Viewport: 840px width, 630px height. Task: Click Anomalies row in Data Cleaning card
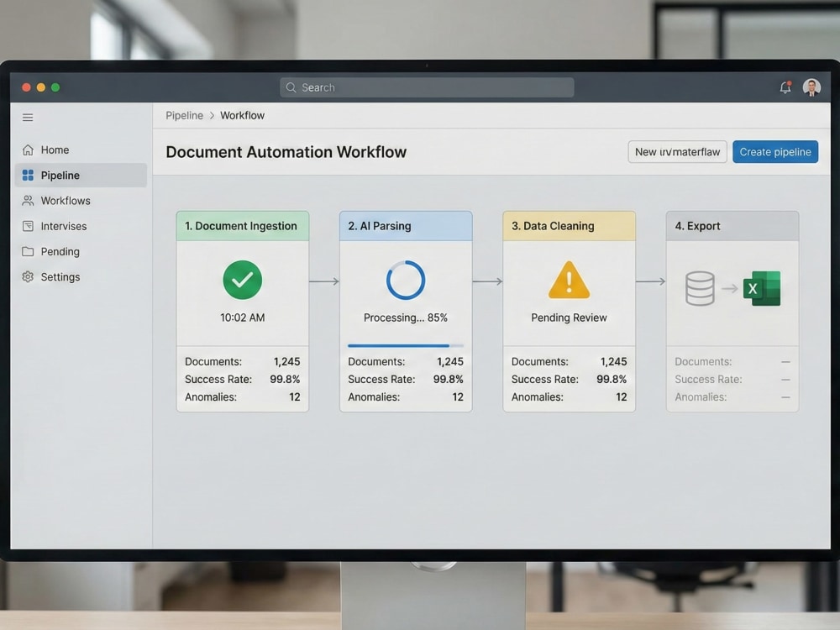(569, 397)
